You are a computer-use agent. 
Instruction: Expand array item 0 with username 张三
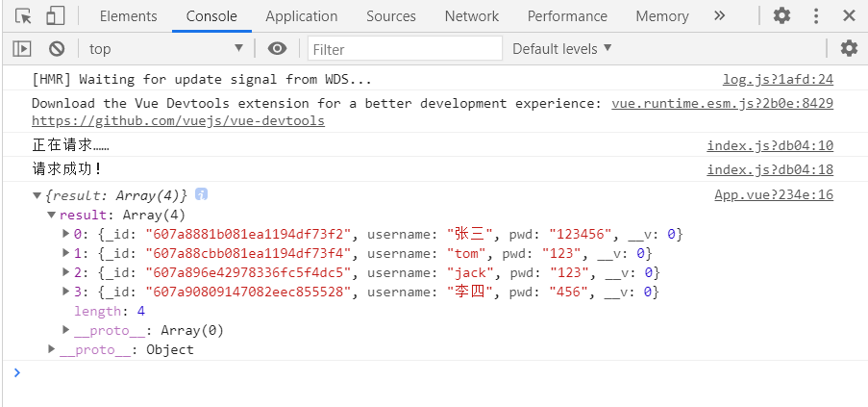click(x=66, y=234)
